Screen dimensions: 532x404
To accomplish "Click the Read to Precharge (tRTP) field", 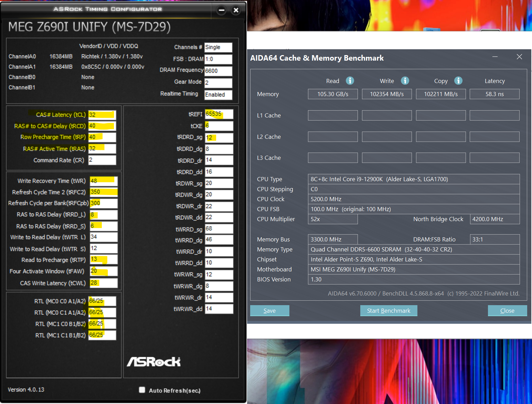I will [x=104, y=260].
